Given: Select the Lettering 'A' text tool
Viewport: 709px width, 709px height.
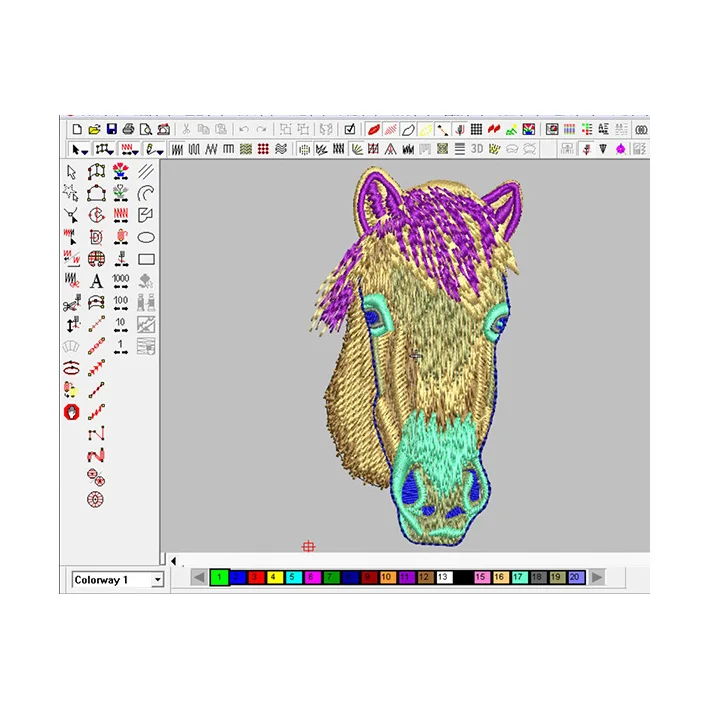Looking at the screenshot, I should [x=96, y=282].
